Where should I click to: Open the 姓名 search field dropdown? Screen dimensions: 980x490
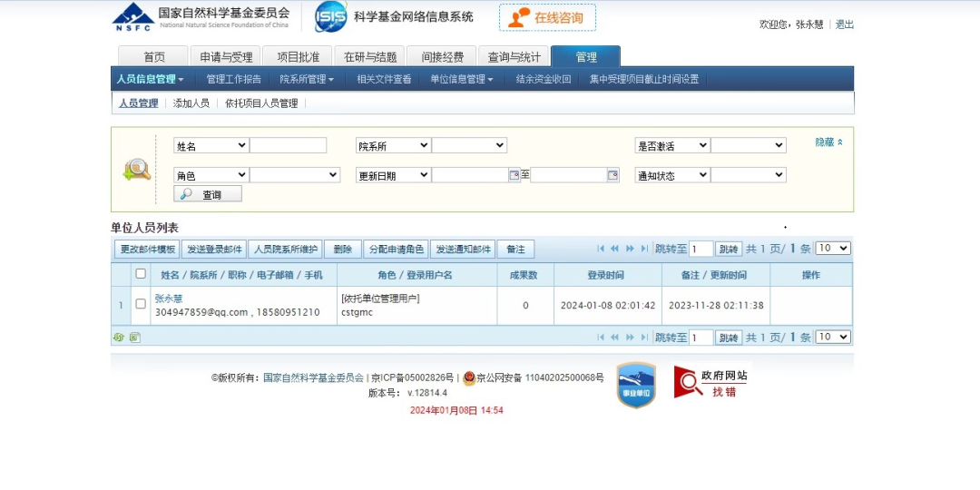click(211, 145)
